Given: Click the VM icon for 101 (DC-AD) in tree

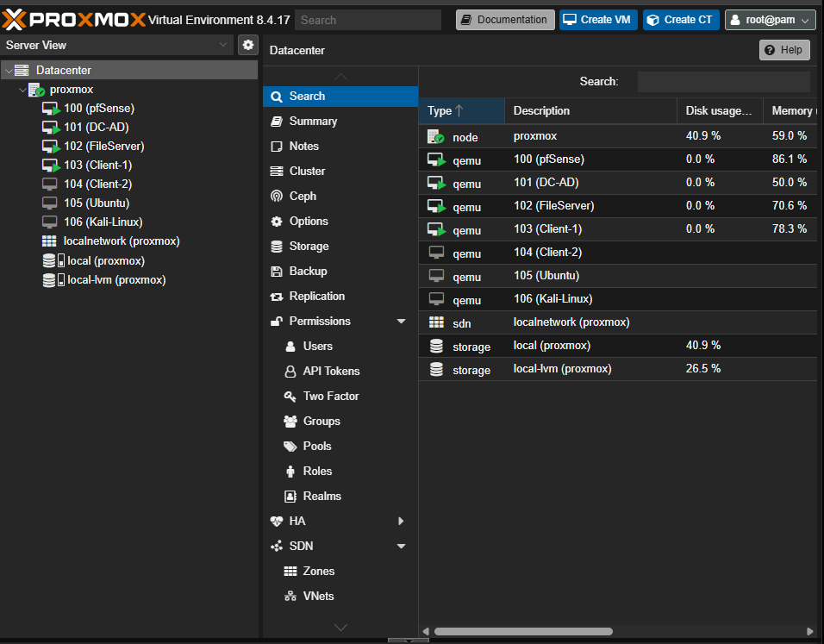Looking at the screenshot, I should (x=51, y=128).
